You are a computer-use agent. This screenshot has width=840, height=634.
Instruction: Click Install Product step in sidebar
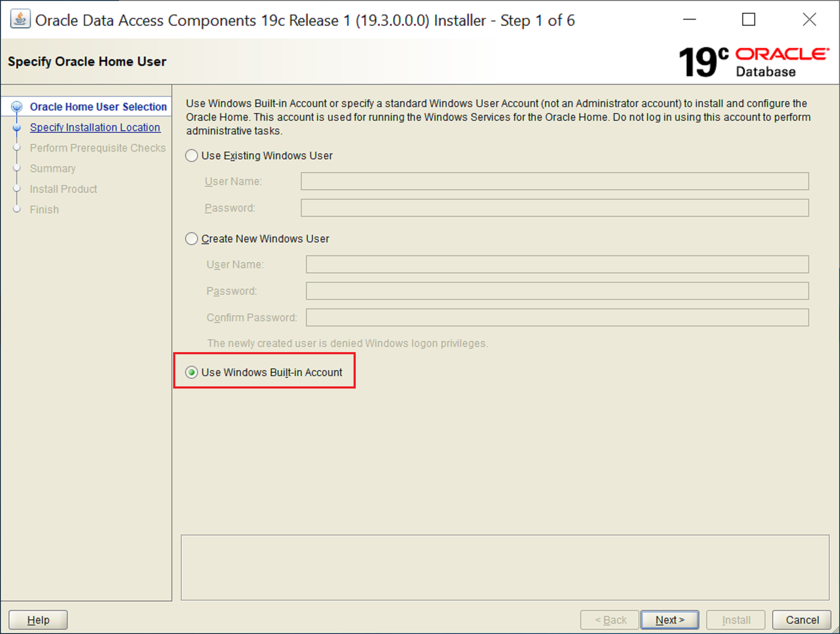tap(63, 189)
